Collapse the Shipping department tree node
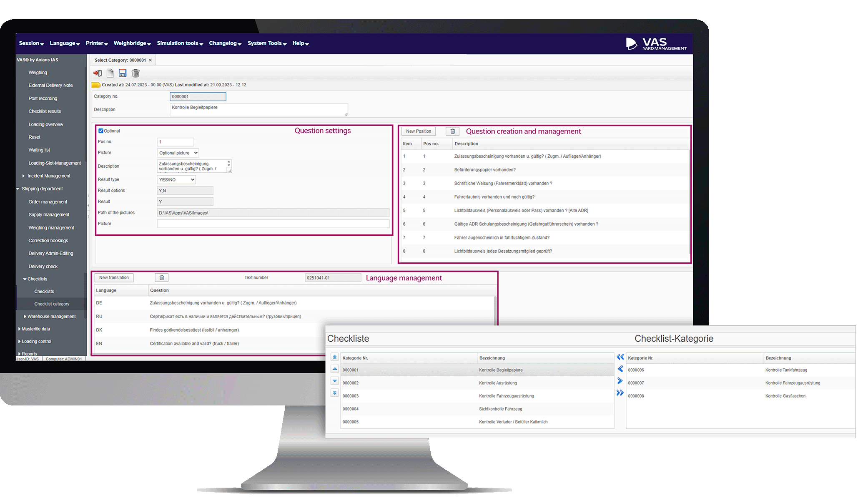Screen dimensions: 868x501 click(18, 189)
